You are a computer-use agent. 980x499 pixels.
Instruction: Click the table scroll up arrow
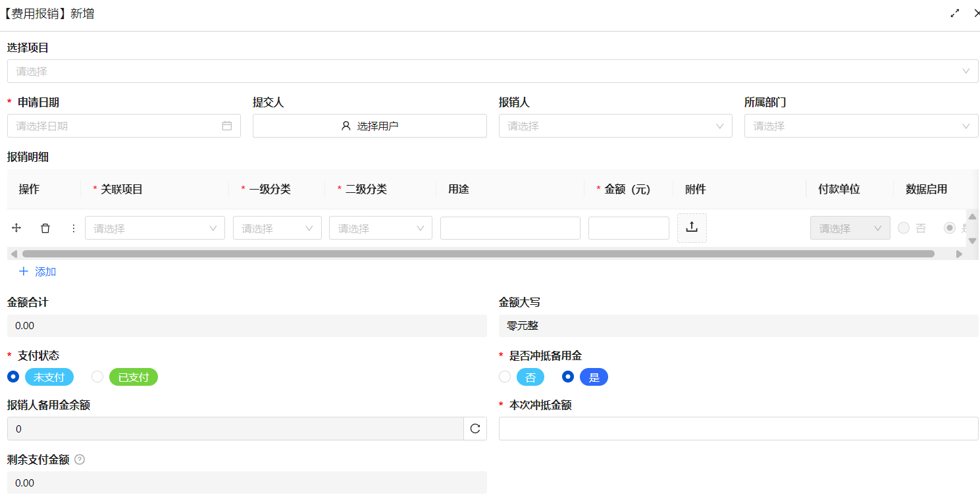(972, 216)
